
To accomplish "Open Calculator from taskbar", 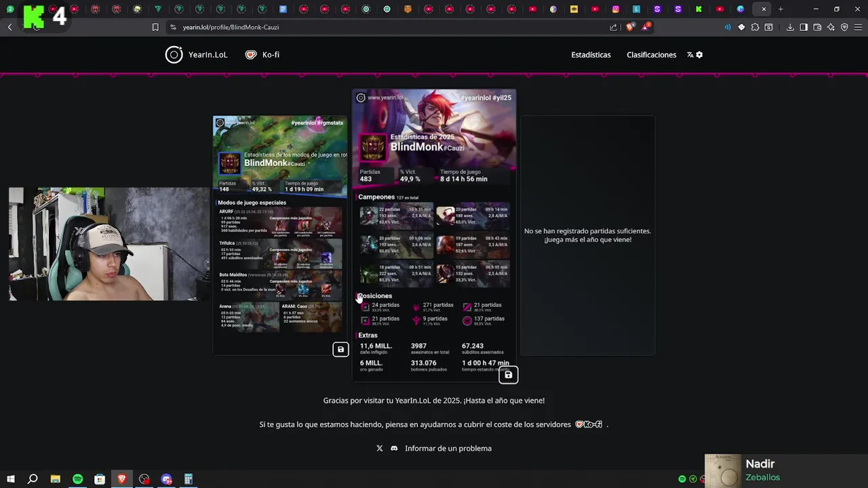I will (189, 479).
